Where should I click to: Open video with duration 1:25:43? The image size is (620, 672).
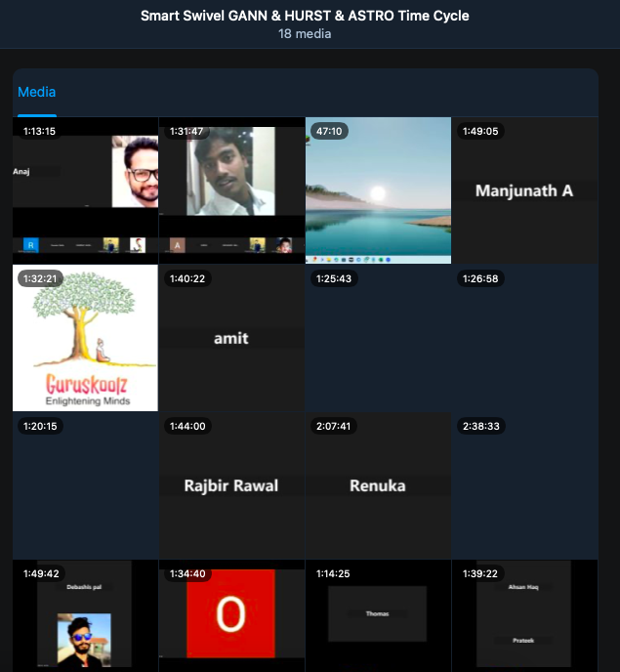pos(378,338)
